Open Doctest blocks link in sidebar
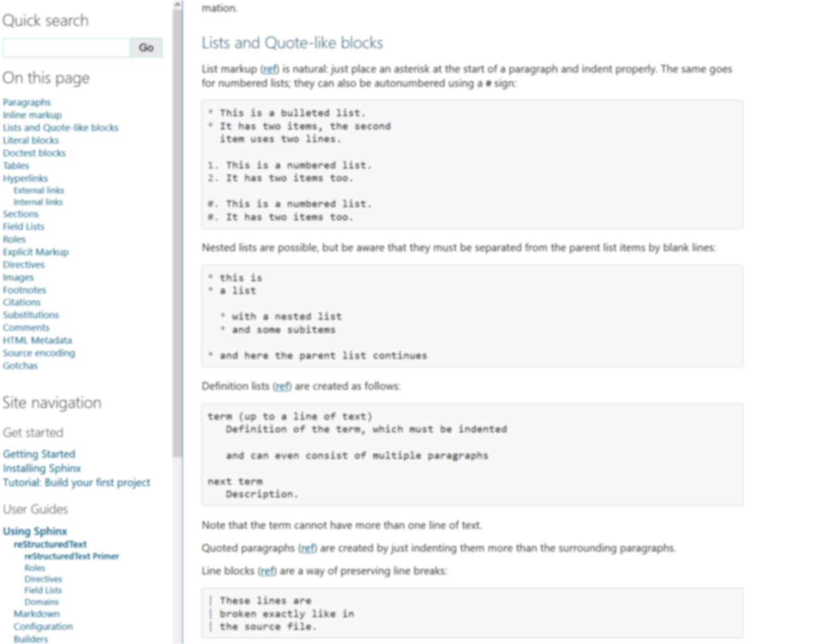The height and width of the screenshot is (644, 818). 34,153
